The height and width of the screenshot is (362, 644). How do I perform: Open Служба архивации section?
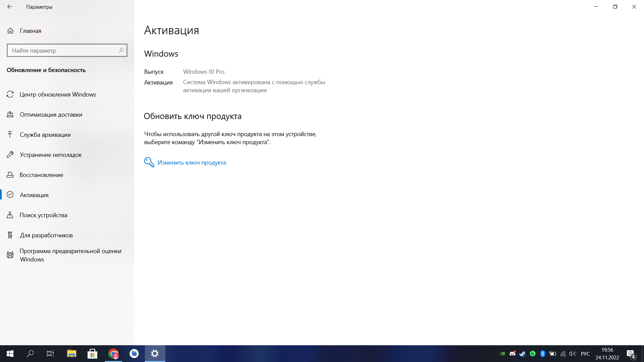pos(67,135)
